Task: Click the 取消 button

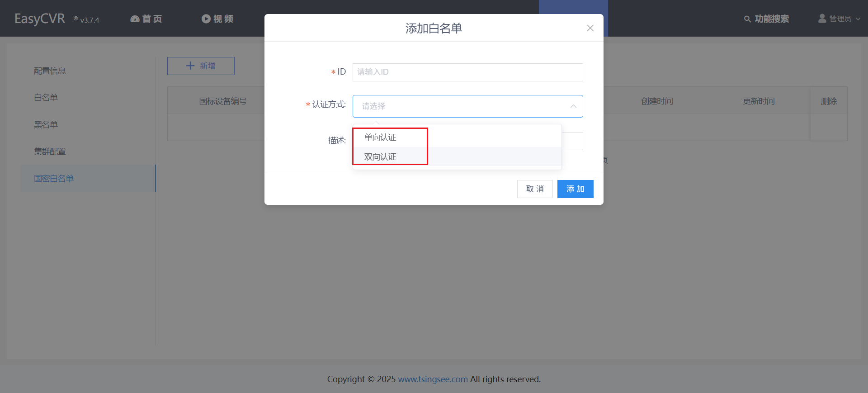Action: coord(535,189)
